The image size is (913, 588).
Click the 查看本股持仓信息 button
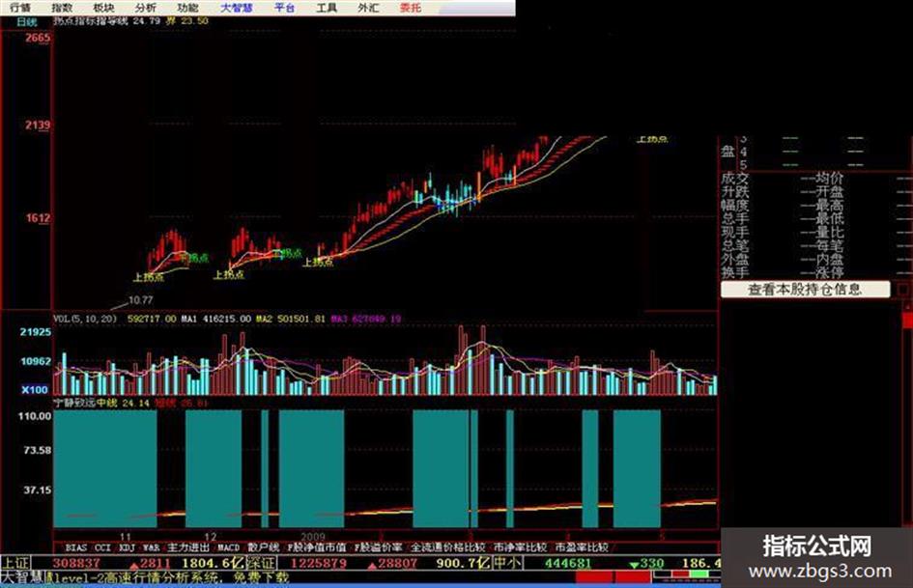click(805, 289)
